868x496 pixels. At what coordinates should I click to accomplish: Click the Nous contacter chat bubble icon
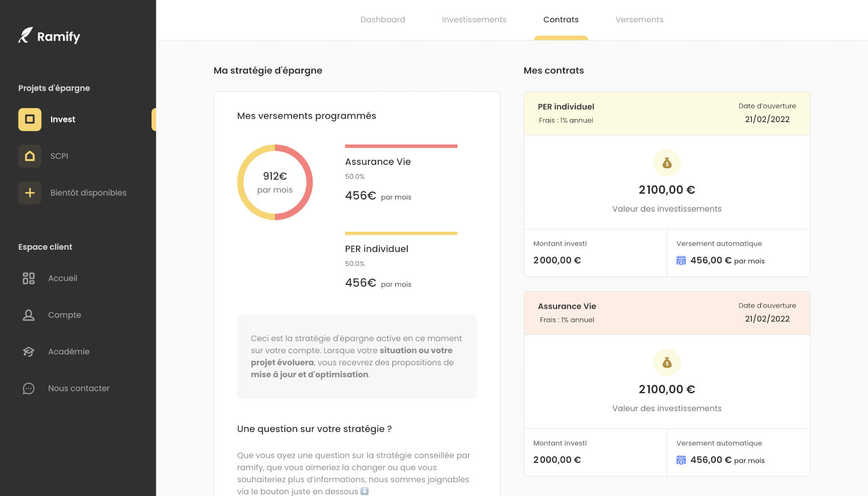click(28, 388)
